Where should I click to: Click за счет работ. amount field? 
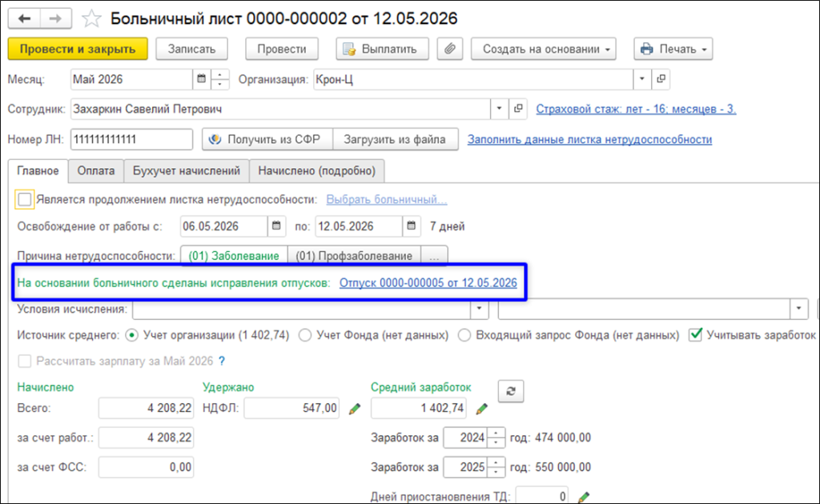(146, 438)
